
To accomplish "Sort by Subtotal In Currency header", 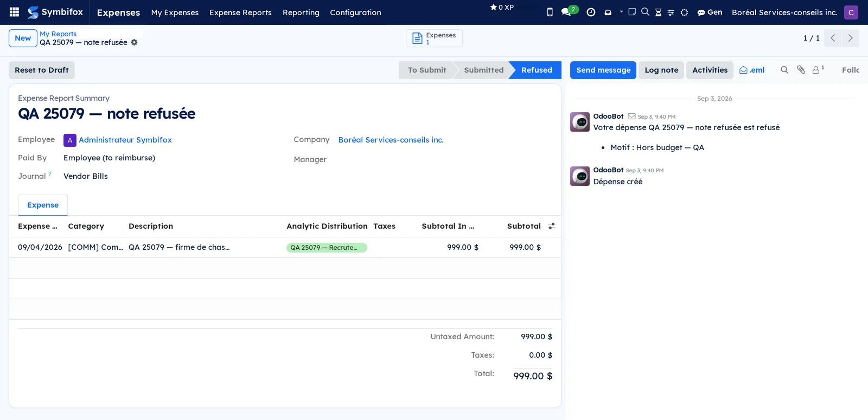I will 448,226.
